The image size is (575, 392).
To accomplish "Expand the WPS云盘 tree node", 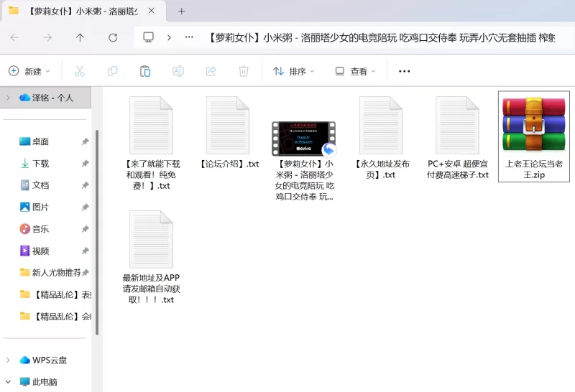I will (8, 360).
